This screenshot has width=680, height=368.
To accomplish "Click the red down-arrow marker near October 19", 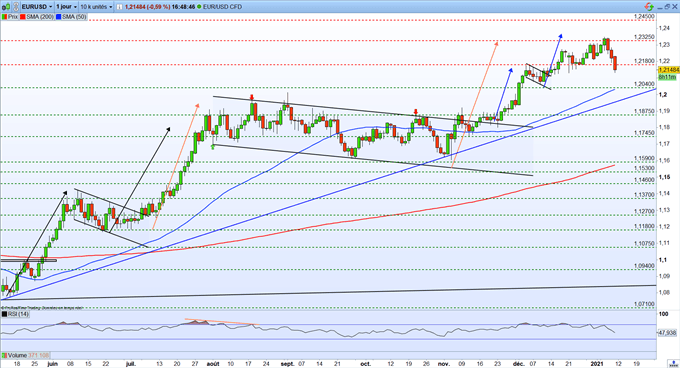I will click(x=415, y=112).
